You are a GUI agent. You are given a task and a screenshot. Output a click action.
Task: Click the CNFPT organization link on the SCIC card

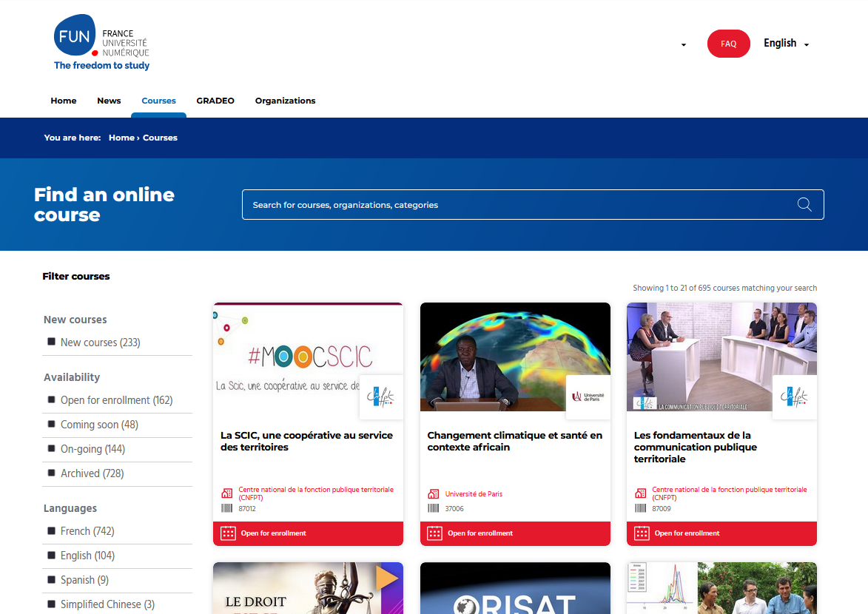pyautogui.click(x=316, y=493)
